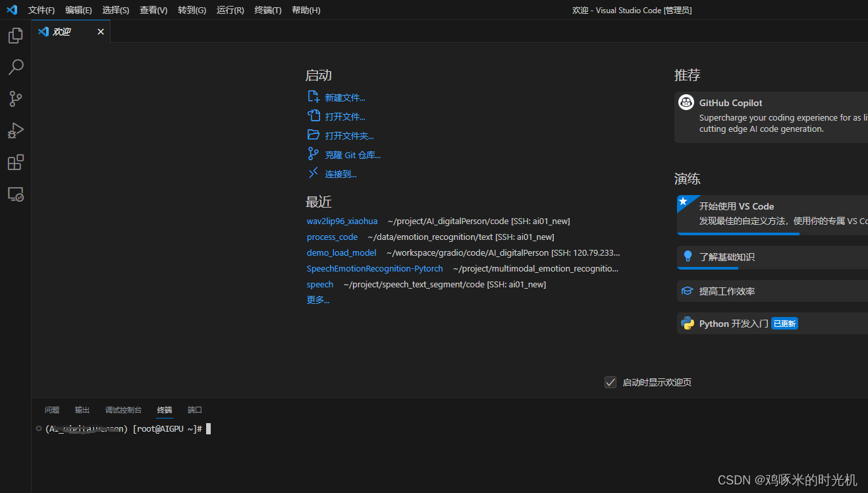The width and height of the screenshot is (868, 493).
Task: Open the 开始使用 VS Code walkthrough
Action: tap(773, 215)
